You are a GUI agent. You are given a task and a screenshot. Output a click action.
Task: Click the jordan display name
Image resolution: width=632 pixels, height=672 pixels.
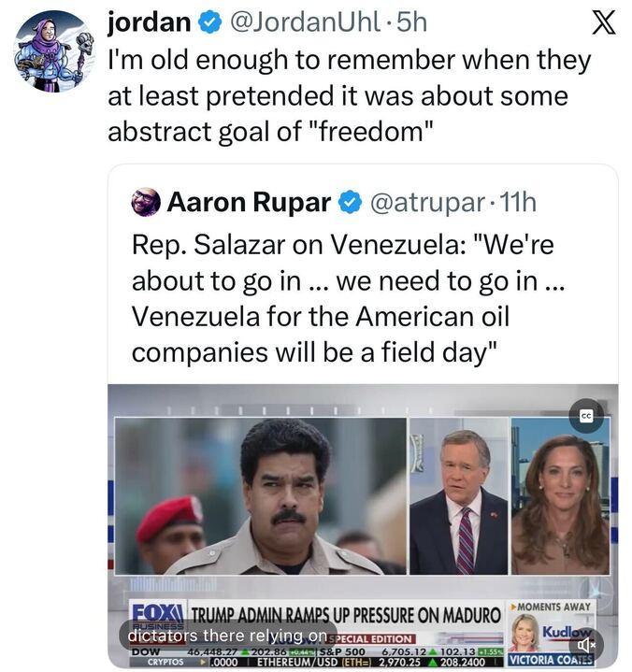(150, 22)
